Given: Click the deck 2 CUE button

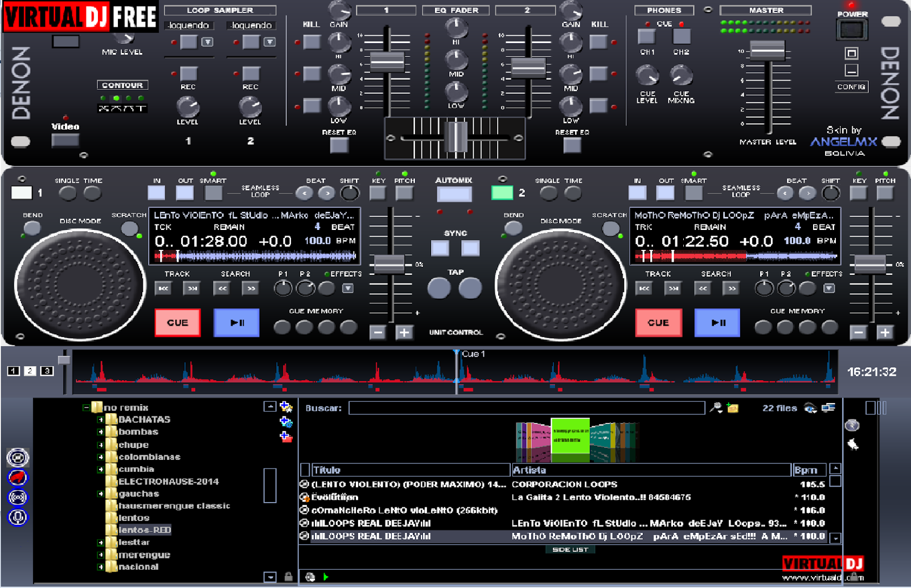Looking at the screenshot, I should tap(658, 323).
